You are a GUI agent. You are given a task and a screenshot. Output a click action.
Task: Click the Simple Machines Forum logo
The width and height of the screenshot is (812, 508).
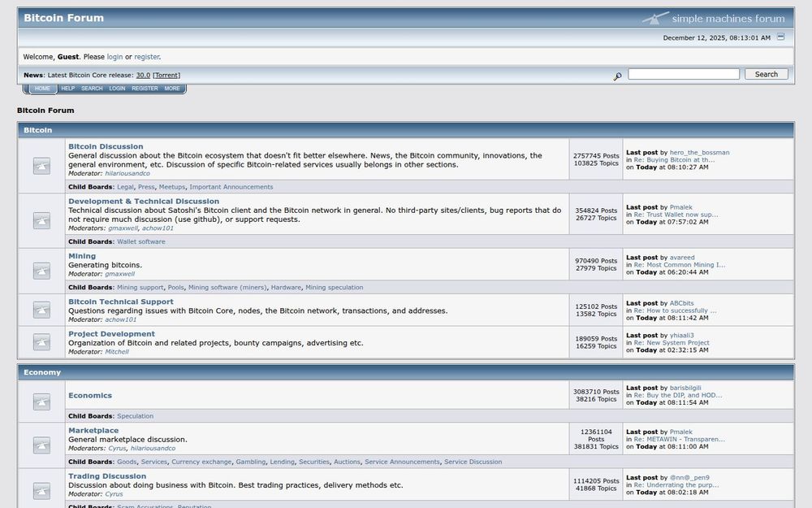pyautogui.click(x=714, y=18)
